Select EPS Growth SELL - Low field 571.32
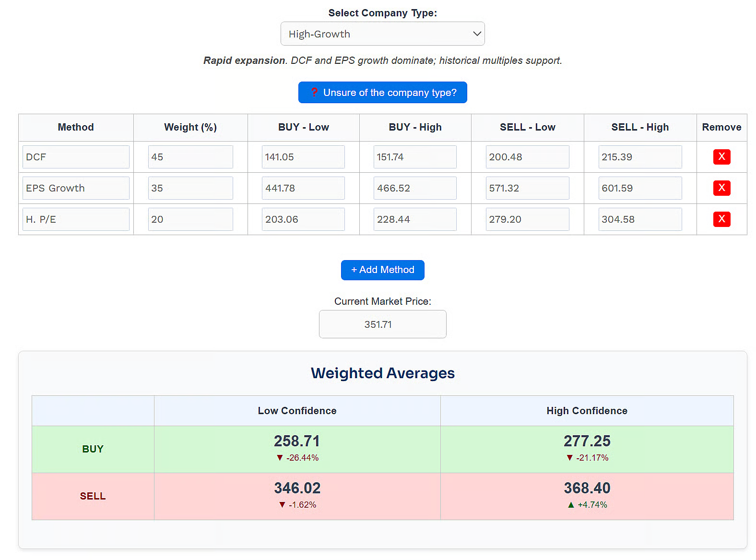Image resolution: width=756 pixels, height=560 pixels. tap(527, 188)
